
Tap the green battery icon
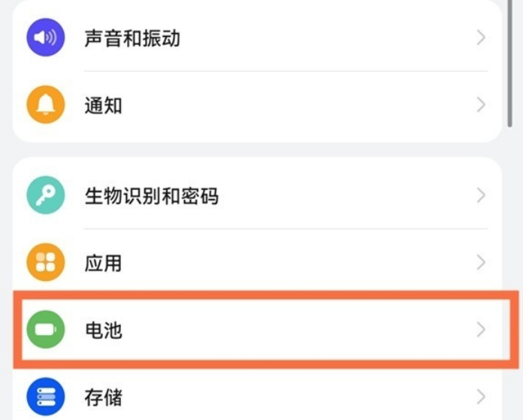(x=46, y=330)
